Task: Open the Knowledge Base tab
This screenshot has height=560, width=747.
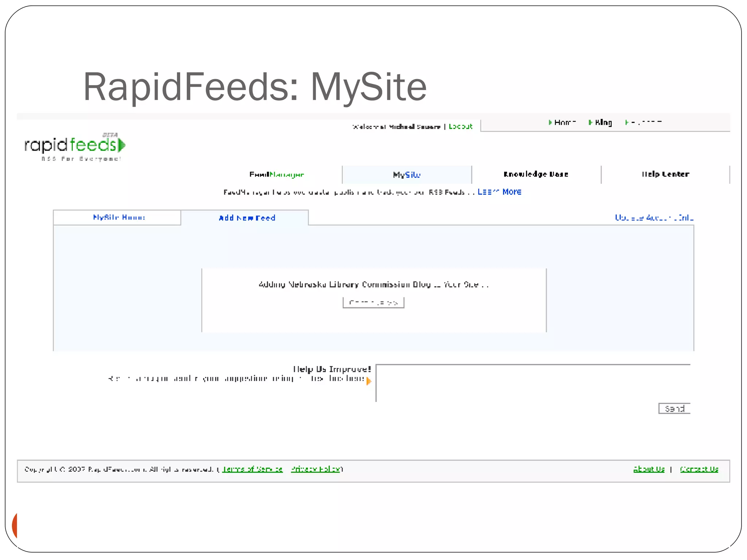Action: 536,174
